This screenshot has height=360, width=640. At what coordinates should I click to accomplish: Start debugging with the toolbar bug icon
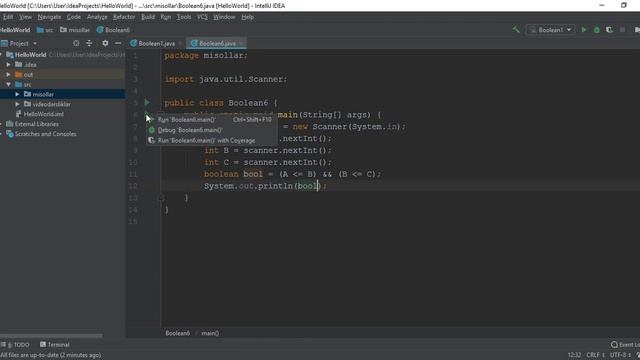597,30
